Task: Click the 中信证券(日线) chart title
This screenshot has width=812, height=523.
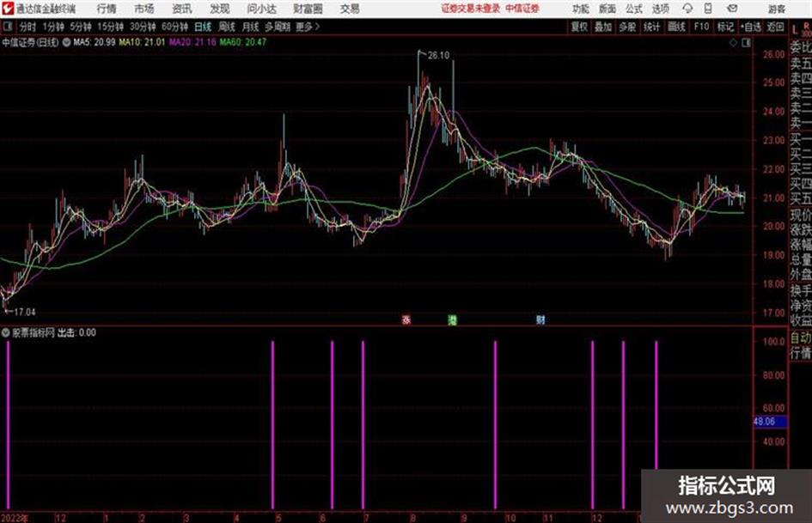Action: [30, 42]
